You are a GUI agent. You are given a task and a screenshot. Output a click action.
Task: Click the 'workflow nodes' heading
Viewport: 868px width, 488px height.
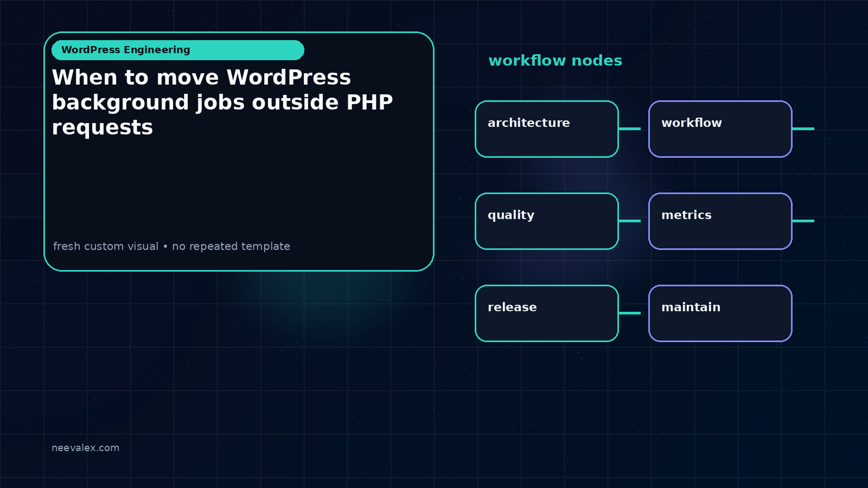[555, 61]
